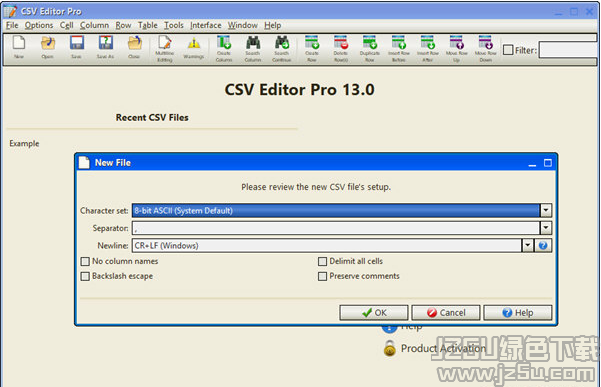Viewport: 601px width, 387px height.
Task: Open the Column menu
Action: pyautogui.click(x=94, y=25)
